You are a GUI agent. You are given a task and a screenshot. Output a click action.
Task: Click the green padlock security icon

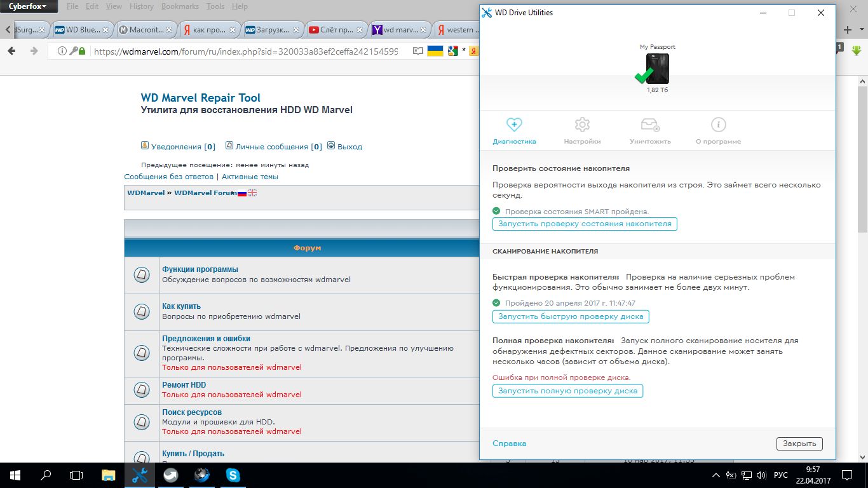click(81, 51)
